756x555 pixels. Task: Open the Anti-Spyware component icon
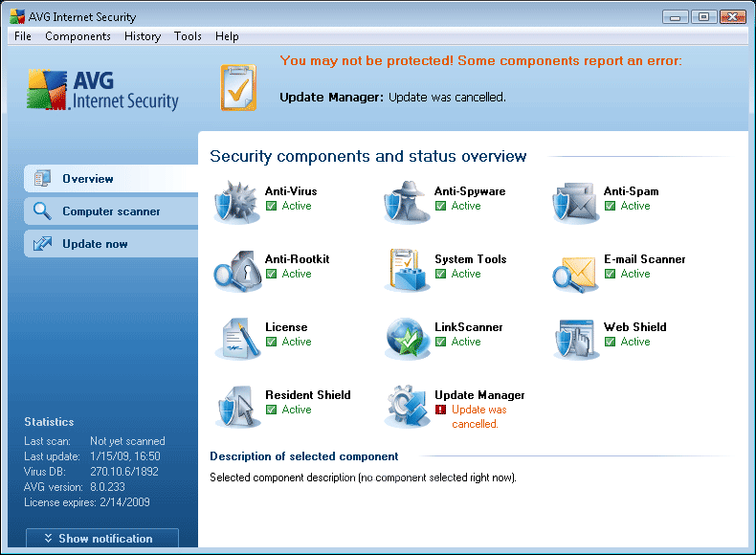coord(407,202)
